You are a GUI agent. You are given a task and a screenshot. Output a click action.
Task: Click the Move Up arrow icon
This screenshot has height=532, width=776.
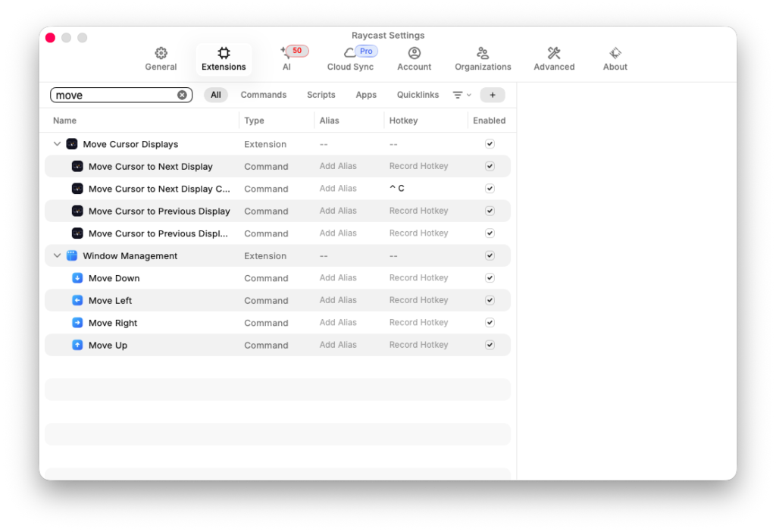tap(77, 345)
